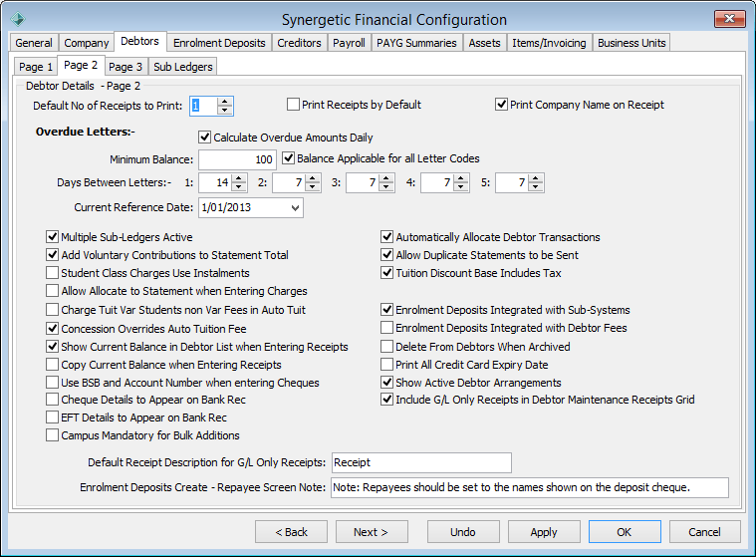The height and width of the screenshot is (557, 756).
Task: Open the Sub Ledgers sub-tab
Action: click(x=182, y=67)
